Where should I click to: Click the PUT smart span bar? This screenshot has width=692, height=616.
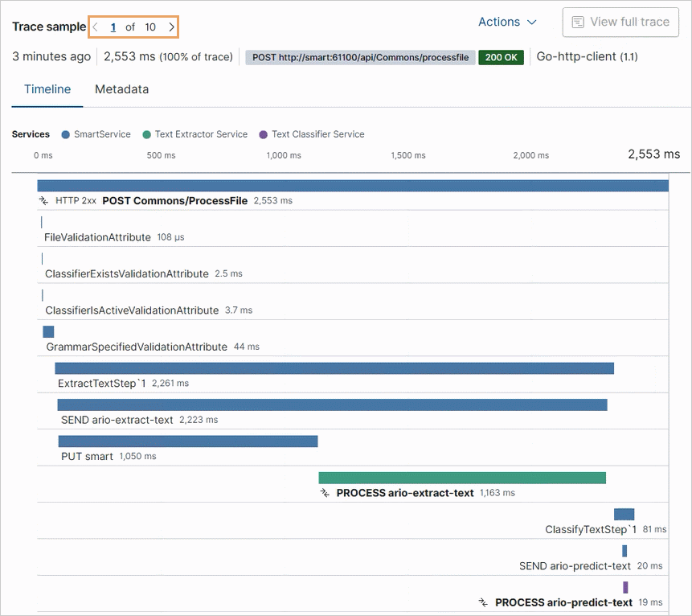point(187,441)
